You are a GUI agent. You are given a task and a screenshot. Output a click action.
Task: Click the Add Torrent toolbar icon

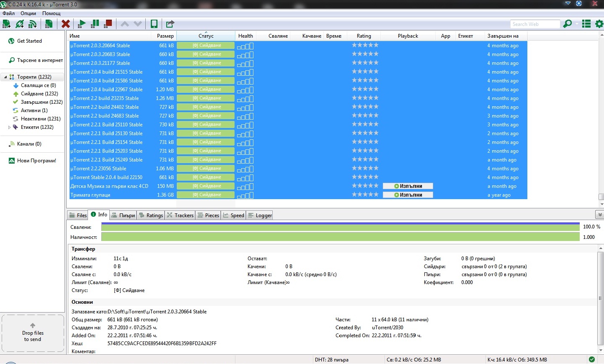(6, 24)
